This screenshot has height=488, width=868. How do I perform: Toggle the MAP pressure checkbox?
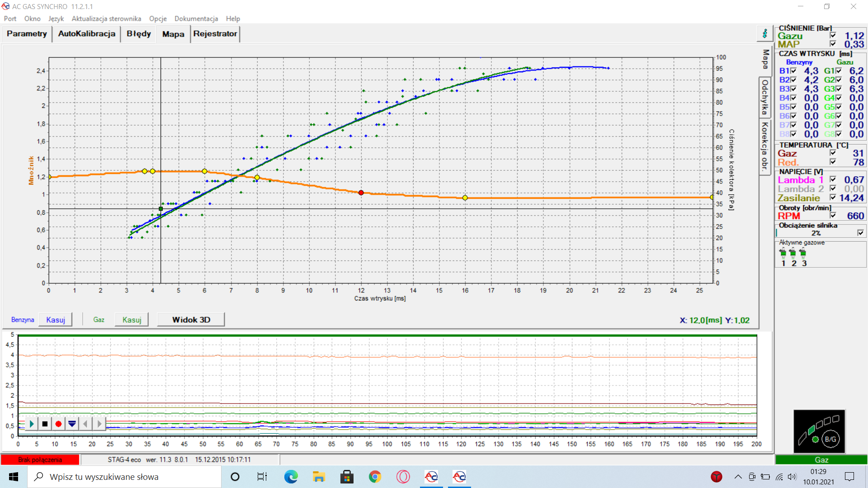click(833, 44)
